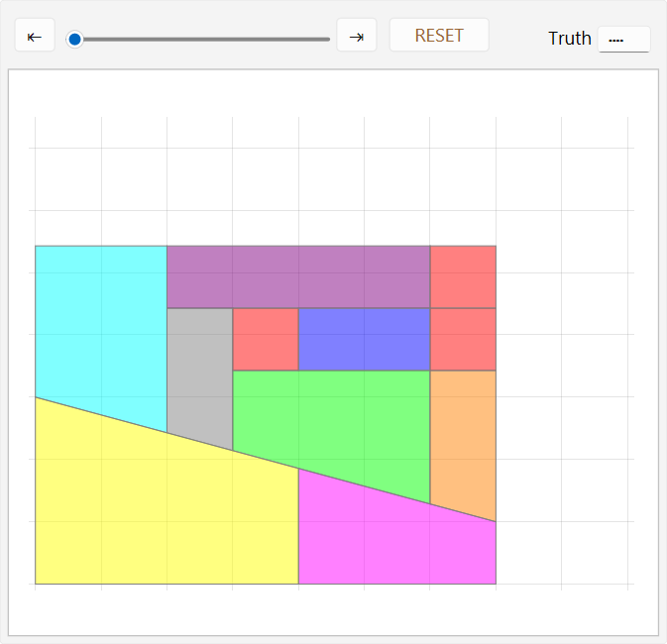Click the jump-to-end arrow button
Image resolution: width=667 pixels, height=644 pixels.
[x=356, y=37]
